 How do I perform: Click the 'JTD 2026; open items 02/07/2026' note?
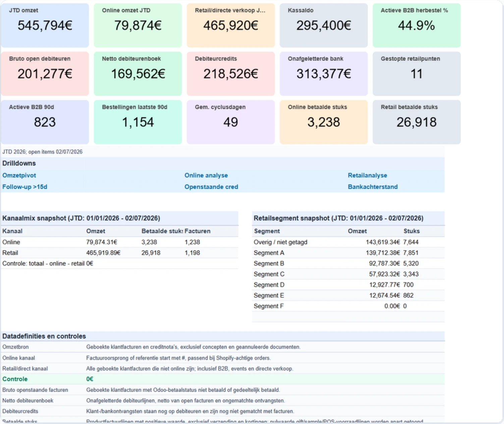coord(42,152)
